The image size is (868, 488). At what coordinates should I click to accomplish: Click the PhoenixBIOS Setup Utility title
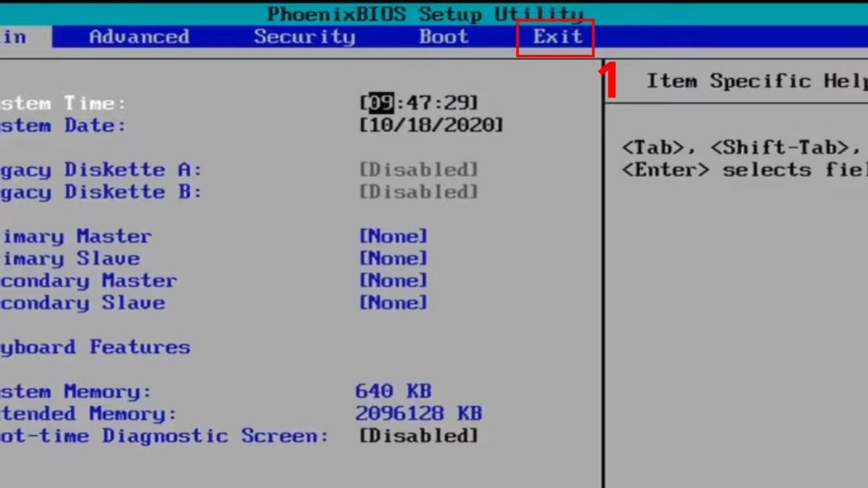[x=425, y=14]
